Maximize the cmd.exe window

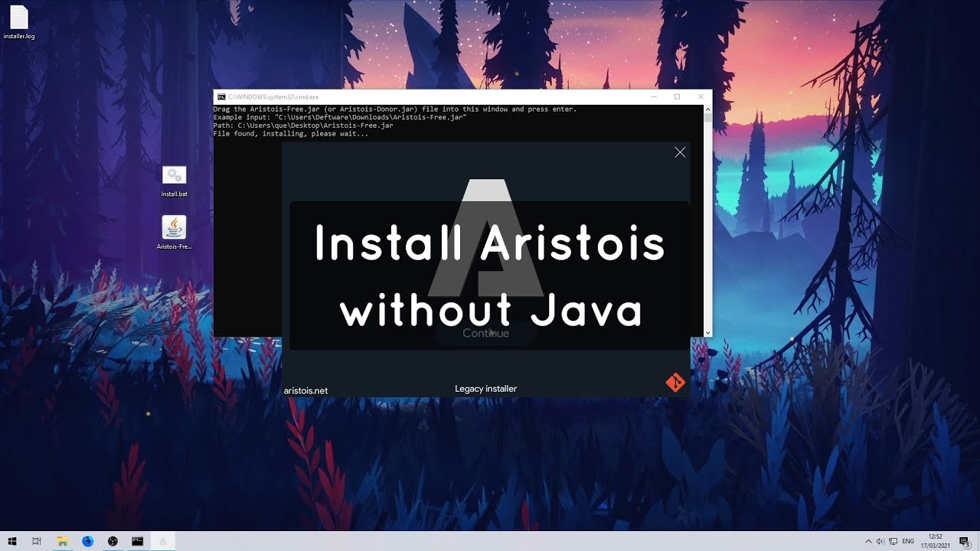[x=677, y=97]
